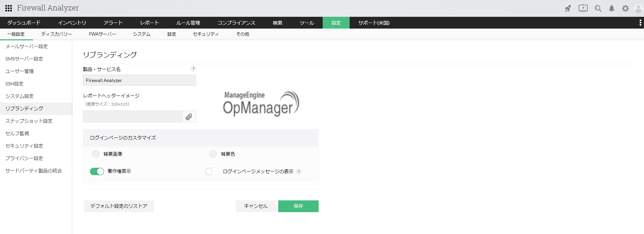Switch to the システム sub-tab
644x234 pixels.
(x=142, y=34)
